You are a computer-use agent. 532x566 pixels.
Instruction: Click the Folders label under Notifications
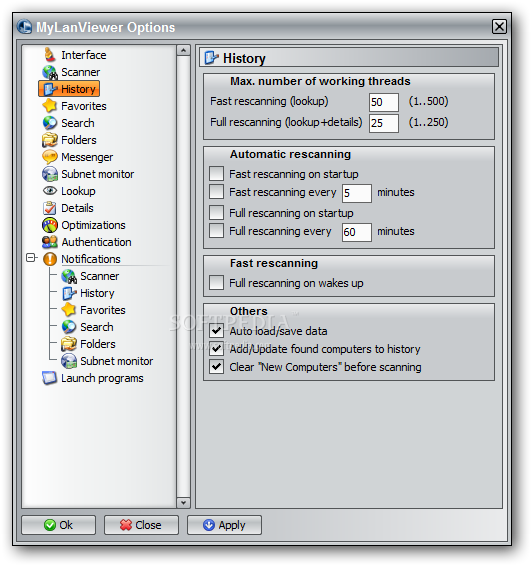[x=98, y=344]
